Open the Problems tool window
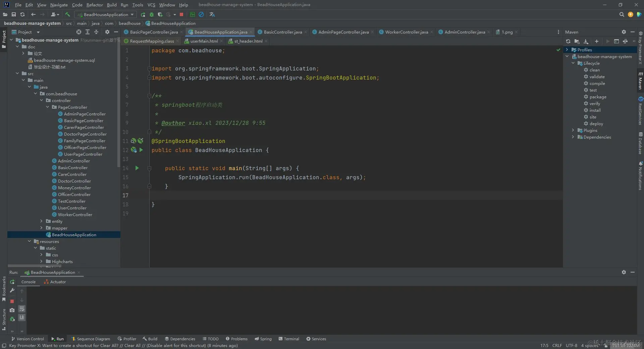The width and height of the screenshot is (644, 349). coord(236,339)
